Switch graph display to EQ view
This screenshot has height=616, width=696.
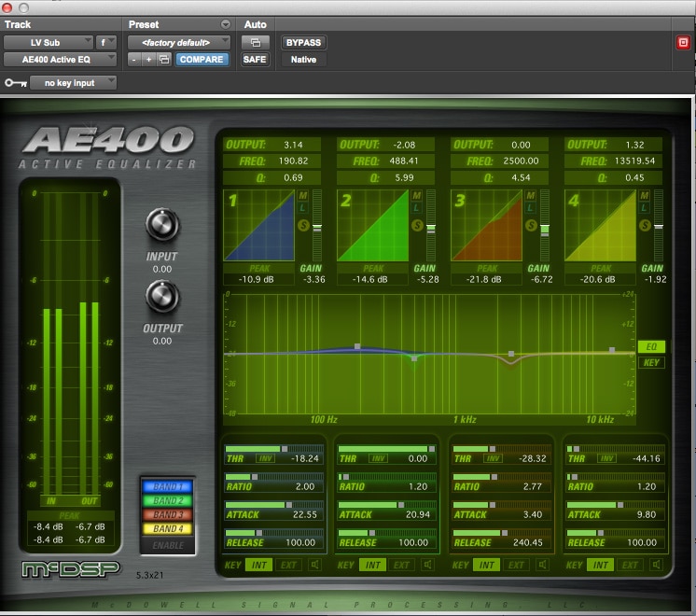pos(651,347)
